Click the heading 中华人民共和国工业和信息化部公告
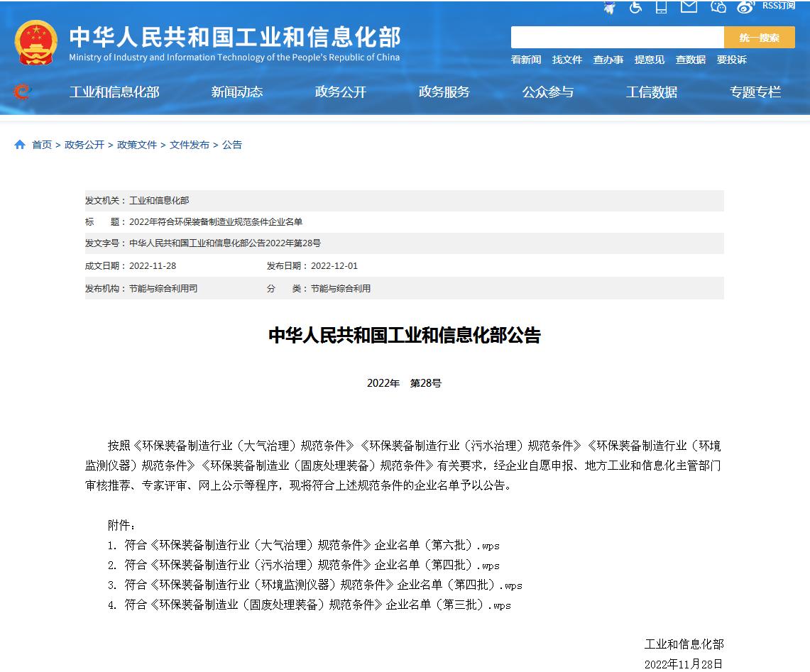The image size is (810, 672). click(x=405, y=335)
